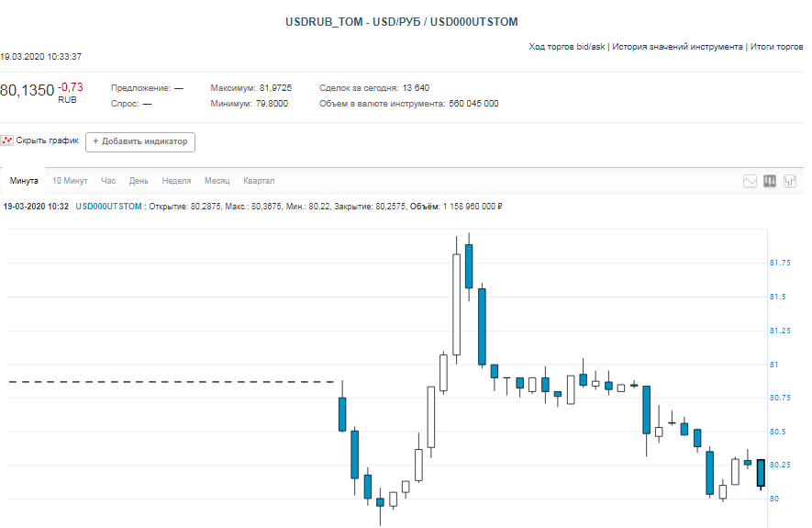Screen dimensions: 812x528
Task: Click the red chart icon beside Скрыть график
Action: (6, 140)
